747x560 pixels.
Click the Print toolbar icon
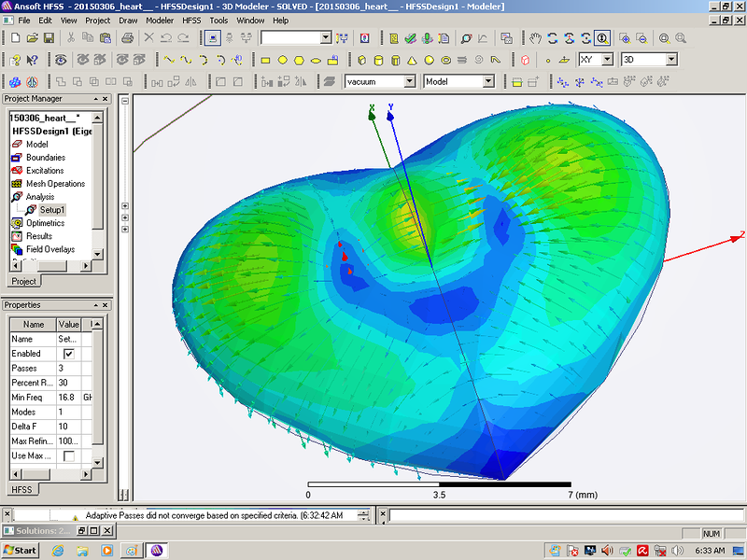[x=128, y=38]
